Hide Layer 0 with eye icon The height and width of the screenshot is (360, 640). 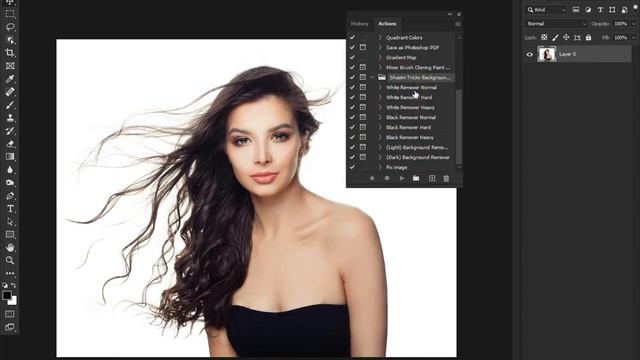529,54
